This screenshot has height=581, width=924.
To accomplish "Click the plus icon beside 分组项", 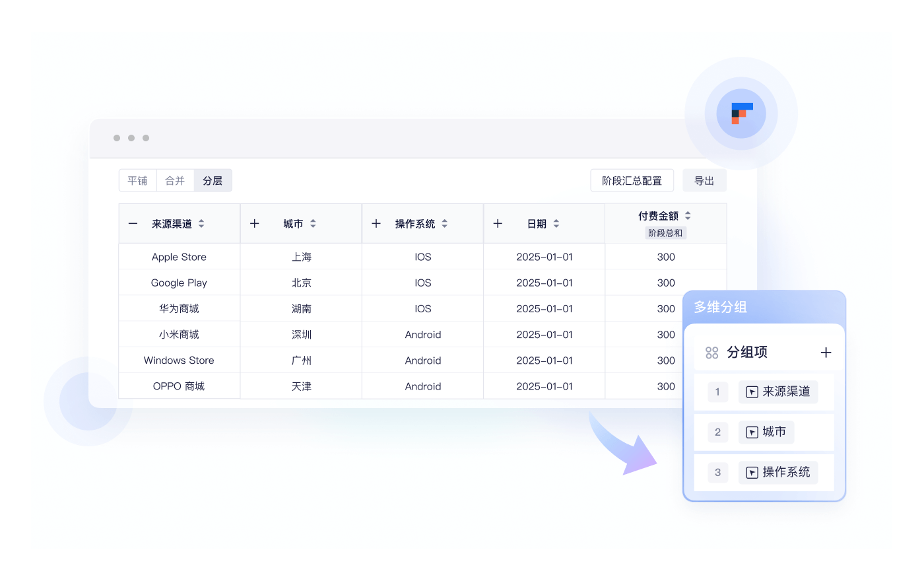I will (x=826, y=353).
